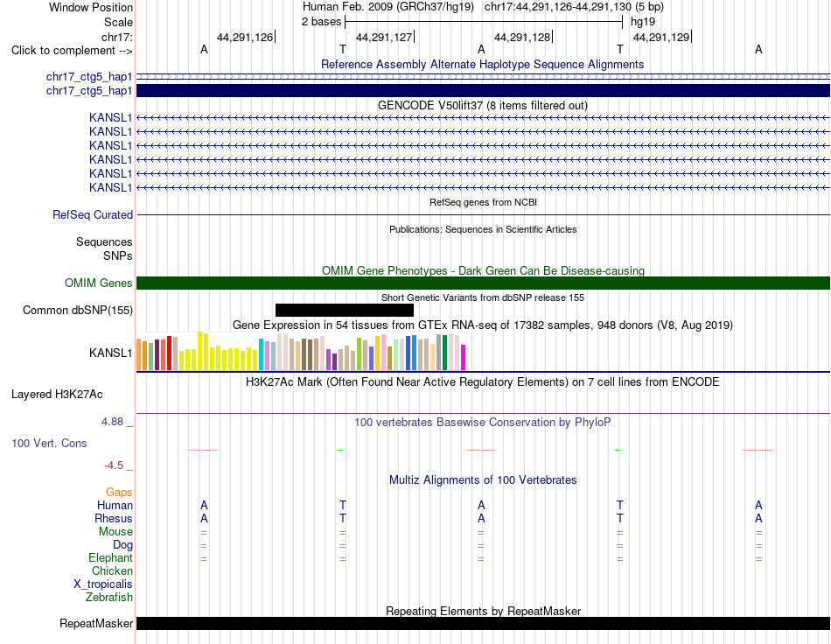Click the solid dark blue chr17_ctg5_hap1 alignment bar
This screenshot has height=644, width=831.
coord(483,91)
